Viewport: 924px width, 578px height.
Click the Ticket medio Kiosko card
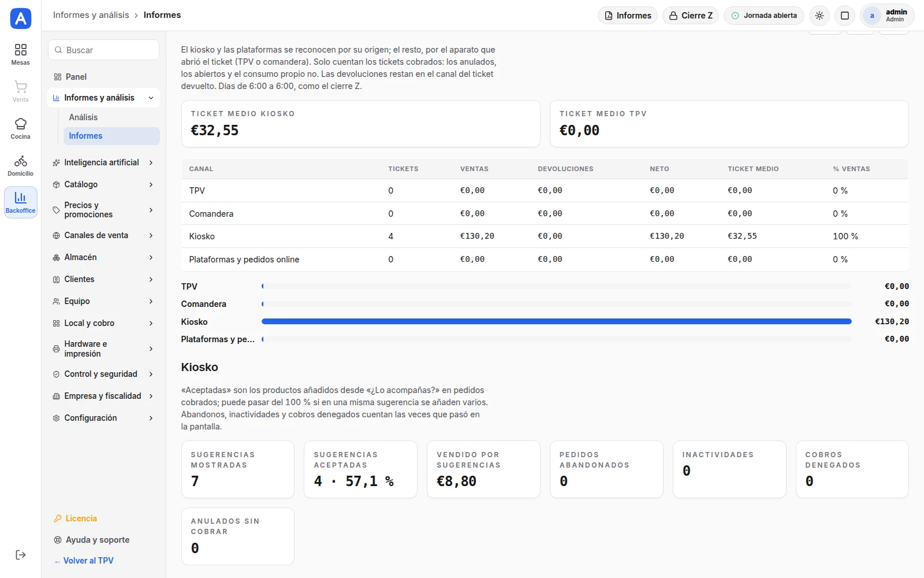coord(361,124)
